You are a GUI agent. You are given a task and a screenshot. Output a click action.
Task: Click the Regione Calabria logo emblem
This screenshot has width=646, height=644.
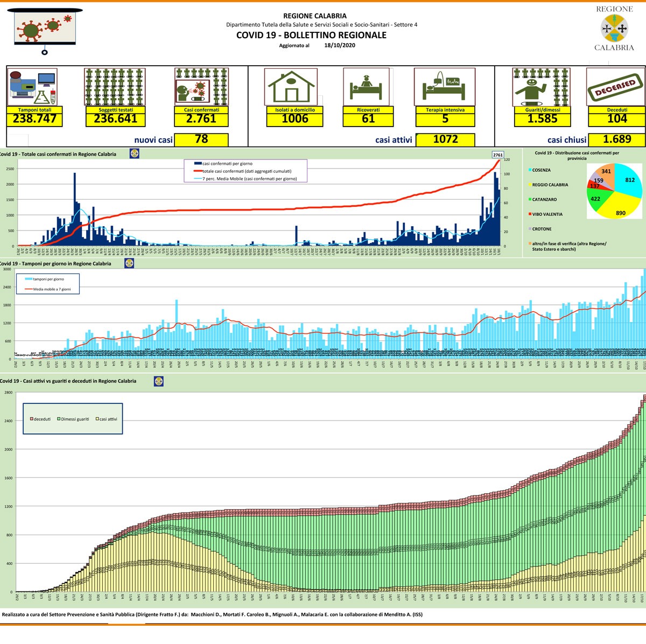614,28
